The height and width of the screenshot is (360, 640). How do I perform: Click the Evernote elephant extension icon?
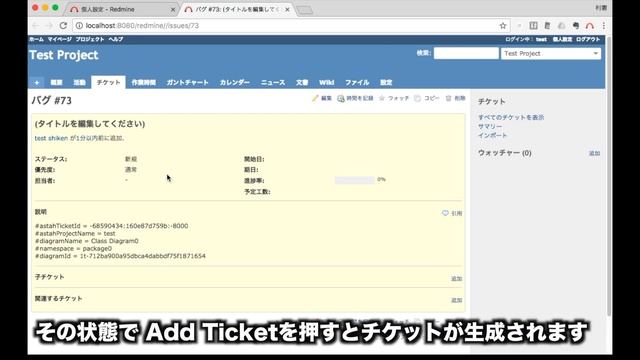point(576,26)
